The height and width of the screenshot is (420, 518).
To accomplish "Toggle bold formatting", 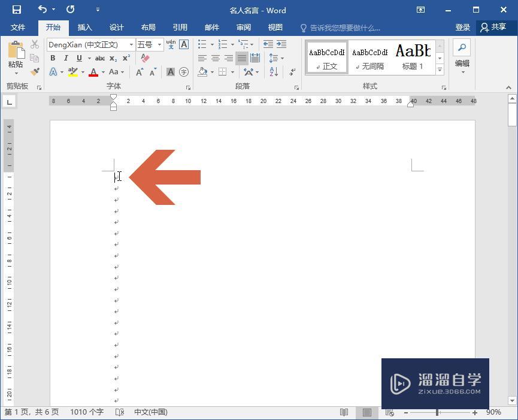I will (x=53, y=58).
